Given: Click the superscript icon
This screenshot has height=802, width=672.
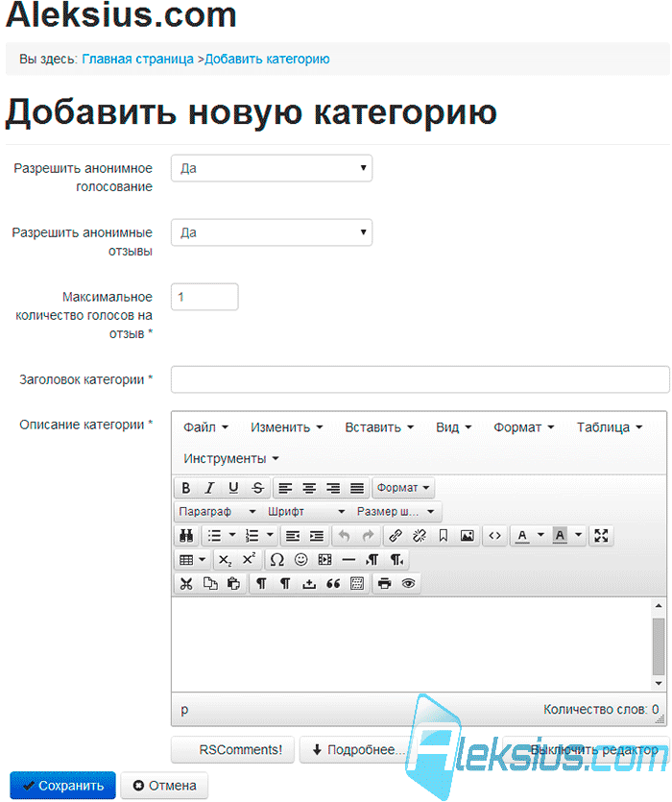Looking at the screenshot, I should pos(249,560).
